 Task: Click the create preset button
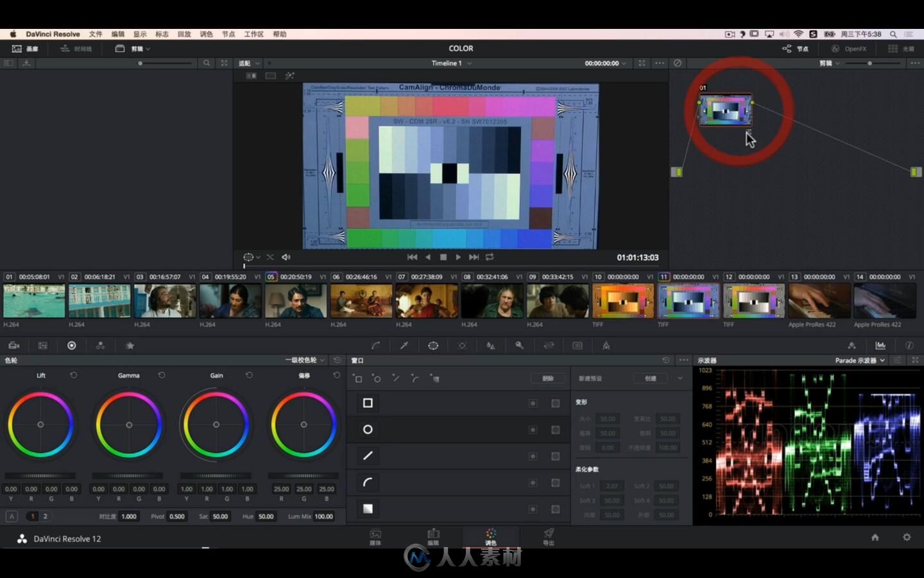coord(651,378)
